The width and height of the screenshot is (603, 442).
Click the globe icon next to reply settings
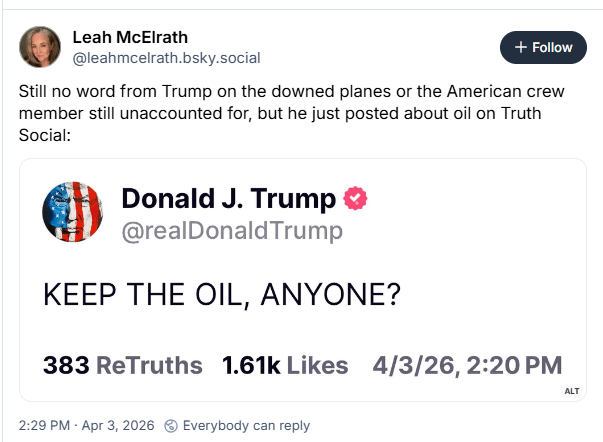coord(170,425)
